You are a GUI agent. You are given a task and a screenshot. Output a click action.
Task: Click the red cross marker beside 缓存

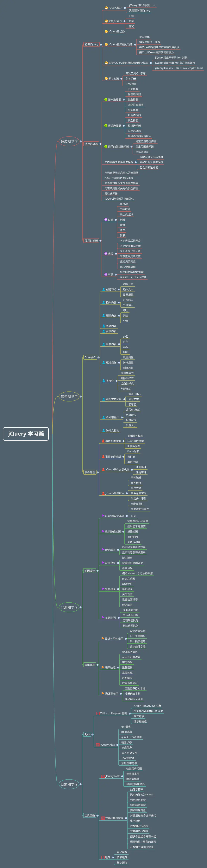click(103, 857)
